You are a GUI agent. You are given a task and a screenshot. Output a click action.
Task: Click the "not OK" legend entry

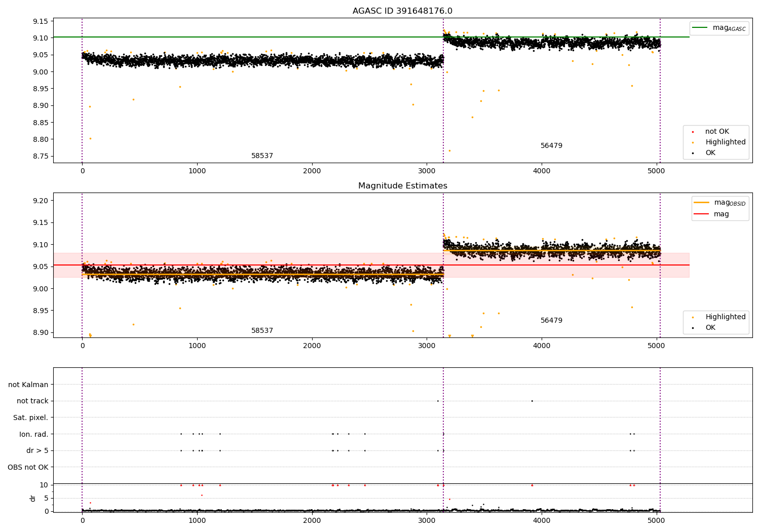[717, 132]
